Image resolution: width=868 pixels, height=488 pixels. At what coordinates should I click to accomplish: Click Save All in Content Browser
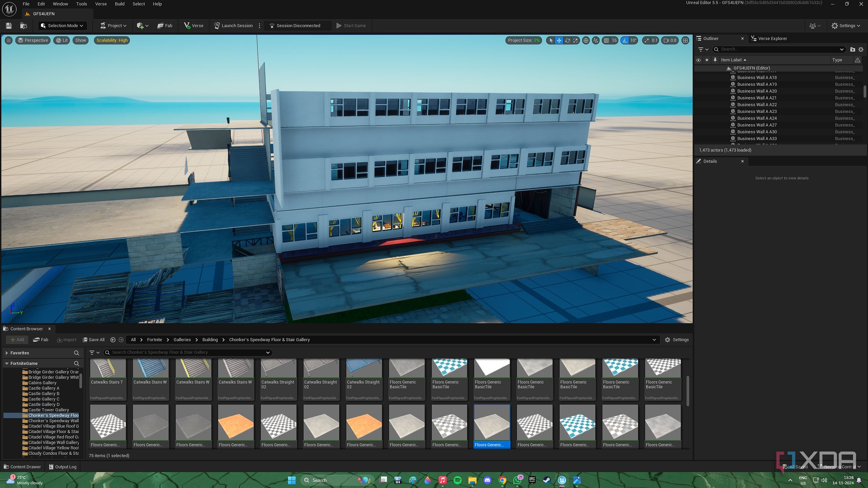pyautogui.click(x=94, y=340)
